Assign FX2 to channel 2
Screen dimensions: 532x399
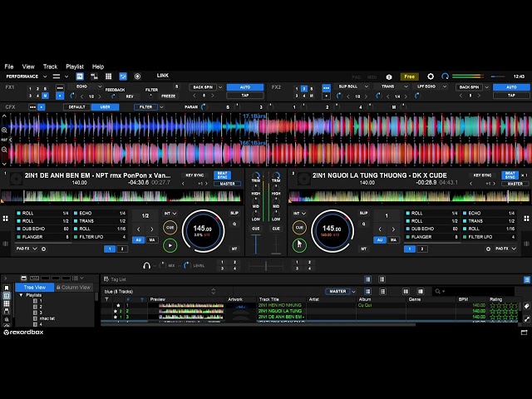304,89
